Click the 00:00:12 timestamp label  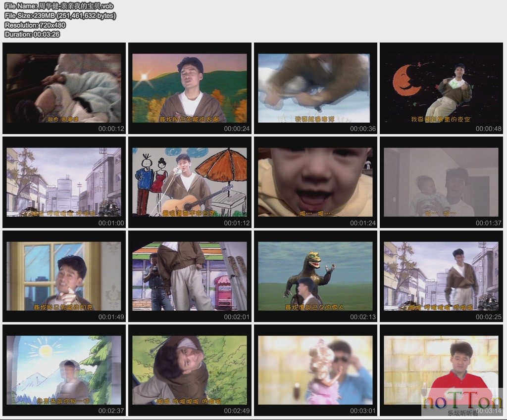(x=111, y=129)
